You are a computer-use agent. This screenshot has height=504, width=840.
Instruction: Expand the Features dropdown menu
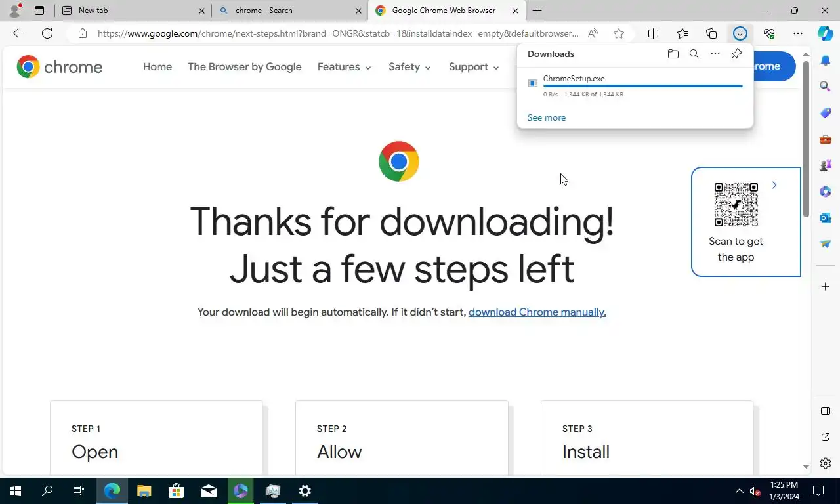344,67
